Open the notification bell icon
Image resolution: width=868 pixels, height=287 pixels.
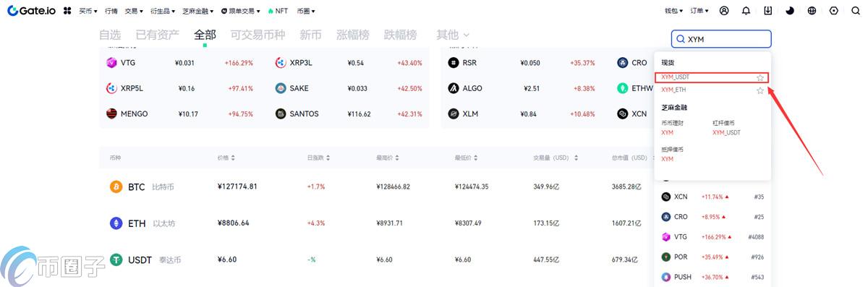746,11
